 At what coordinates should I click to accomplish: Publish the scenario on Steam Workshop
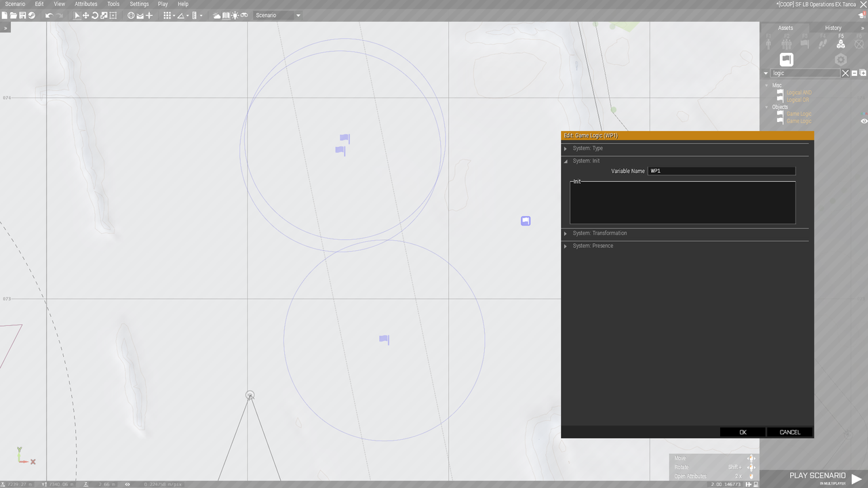pos(31,16)
